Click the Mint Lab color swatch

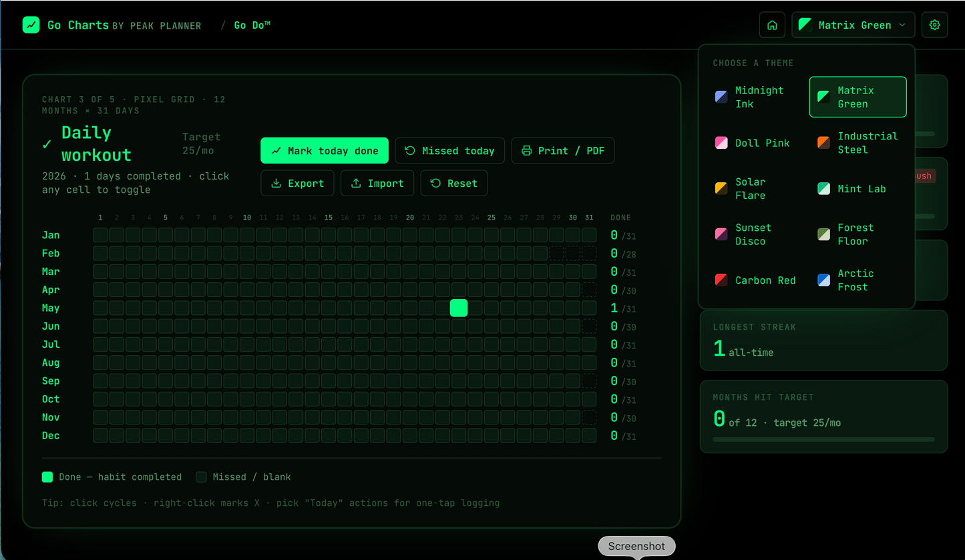(824, 188)
